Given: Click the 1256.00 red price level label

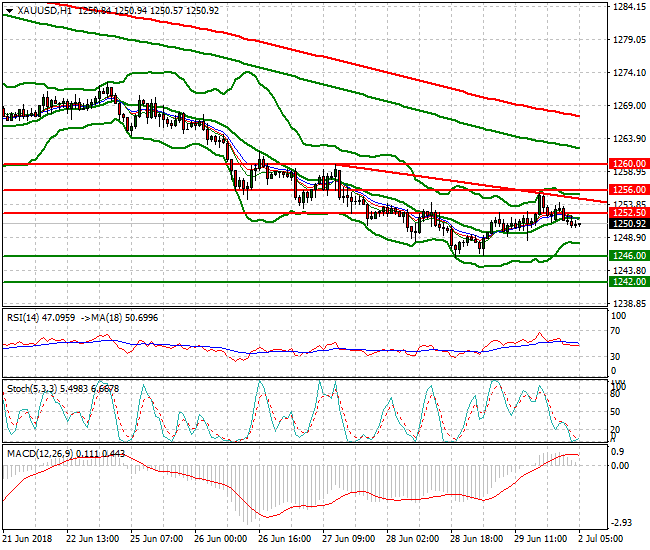Looking at the screenshot, I should tap(629, 190).
